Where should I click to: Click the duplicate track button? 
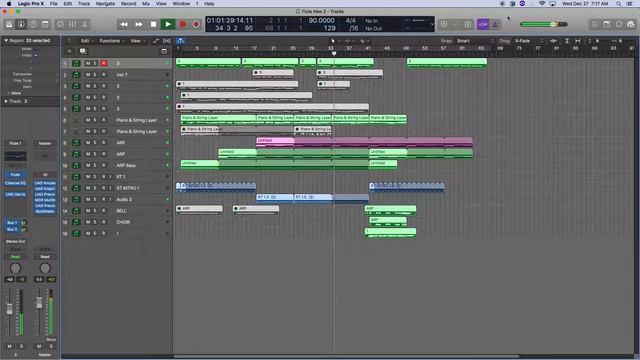coord(83,51)
